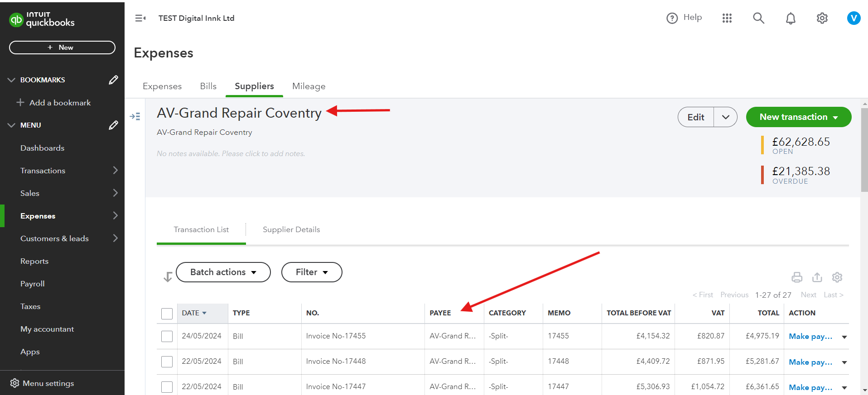Switch to the Expenses tab
Image resolution: width=868 pixels, height=395 pixels.
(x=162, y=86)
